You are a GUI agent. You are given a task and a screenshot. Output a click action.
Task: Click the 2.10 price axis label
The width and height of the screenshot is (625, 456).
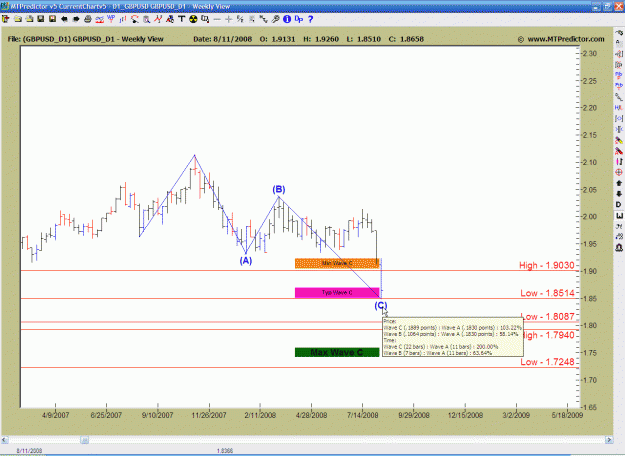coord(589,162)
